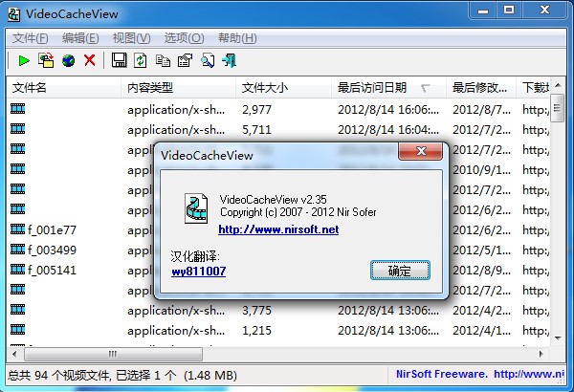
Task: Click the Refresh toolbar icon
Action: [x=141, y=60]
